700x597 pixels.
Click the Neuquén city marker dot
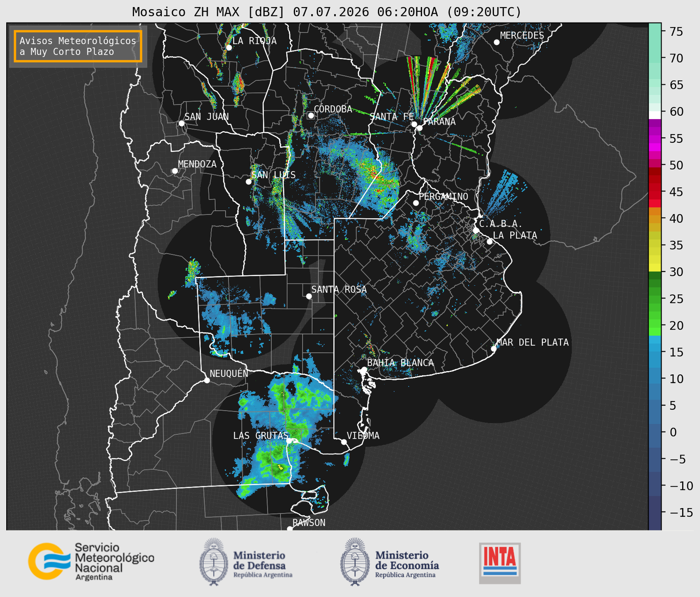pyautogui.click(x=207, y=380)
